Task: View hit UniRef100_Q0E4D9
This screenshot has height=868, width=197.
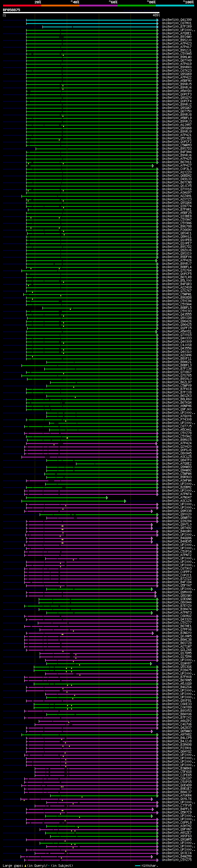Action: coord(176,785)
